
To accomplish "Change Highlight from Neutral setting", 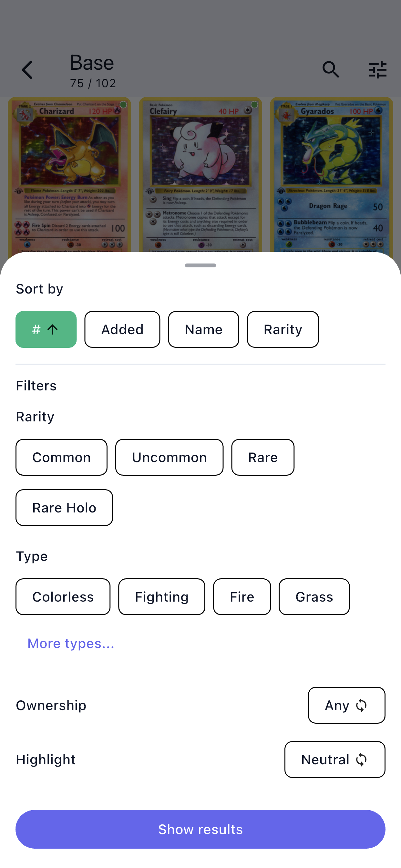I will pyautogui.click(x=334, y=760).
